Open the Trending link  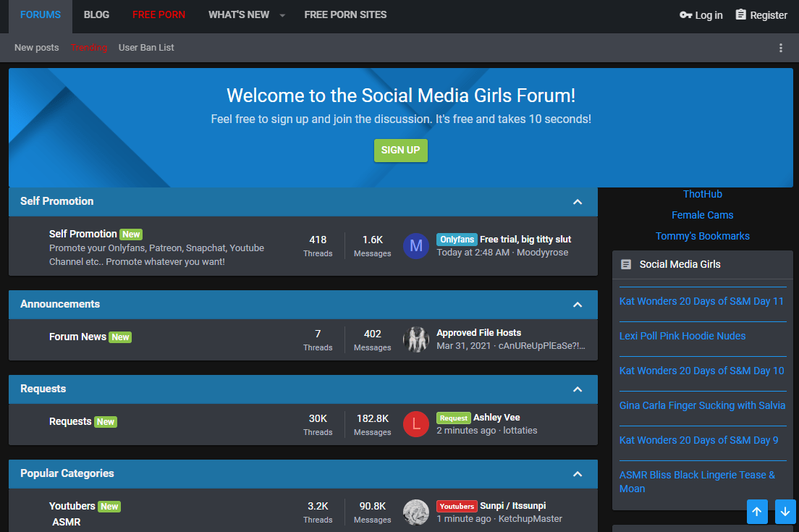tap(89, 47)
